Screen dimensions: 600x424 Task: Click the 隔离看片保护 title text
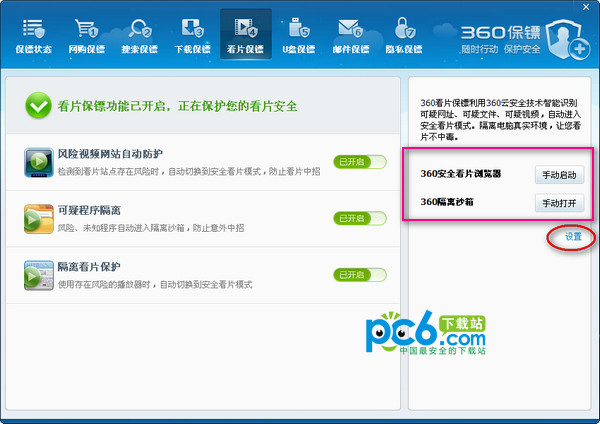point(89,267)
